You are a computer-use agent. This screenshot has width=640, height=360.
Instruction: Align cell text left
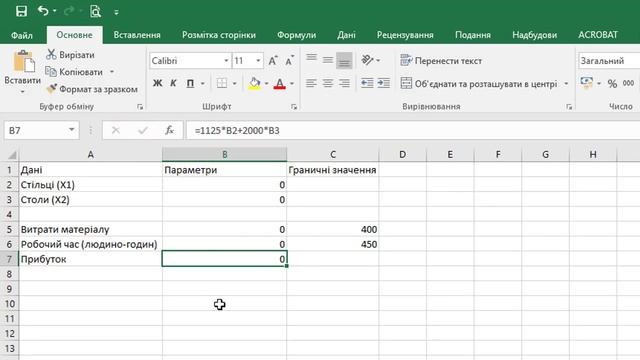(311, 83)
